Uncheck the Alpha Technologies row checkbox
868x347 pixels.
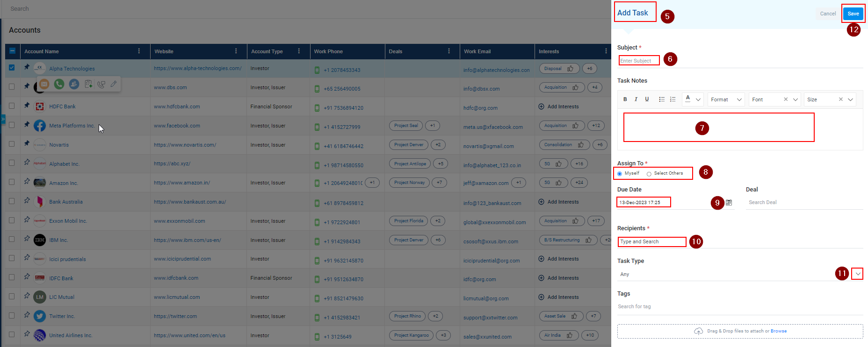[12, 68]
